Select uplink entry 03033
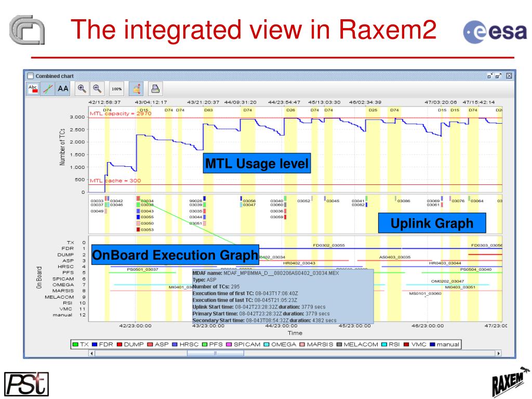This screenshot has width=532, height=399. 97,201
